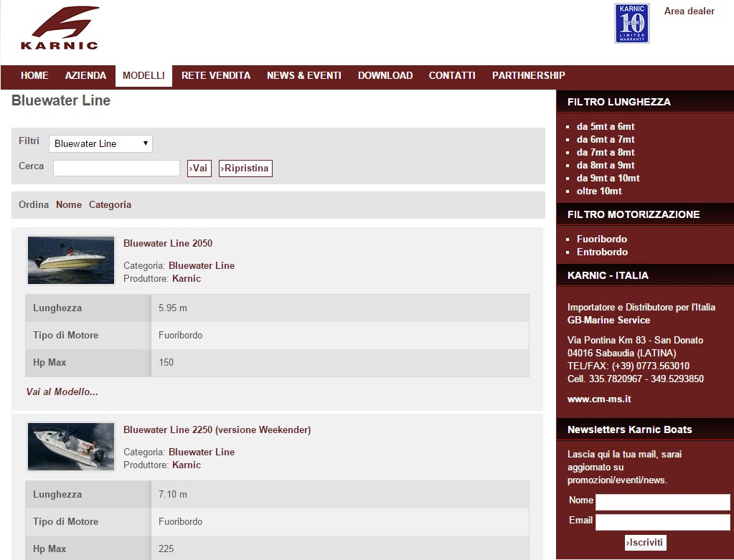This screenshot has width=734, height=560.
Task: Click Bluewater Line category link under model 2250
Action: [x=202, y=452]
